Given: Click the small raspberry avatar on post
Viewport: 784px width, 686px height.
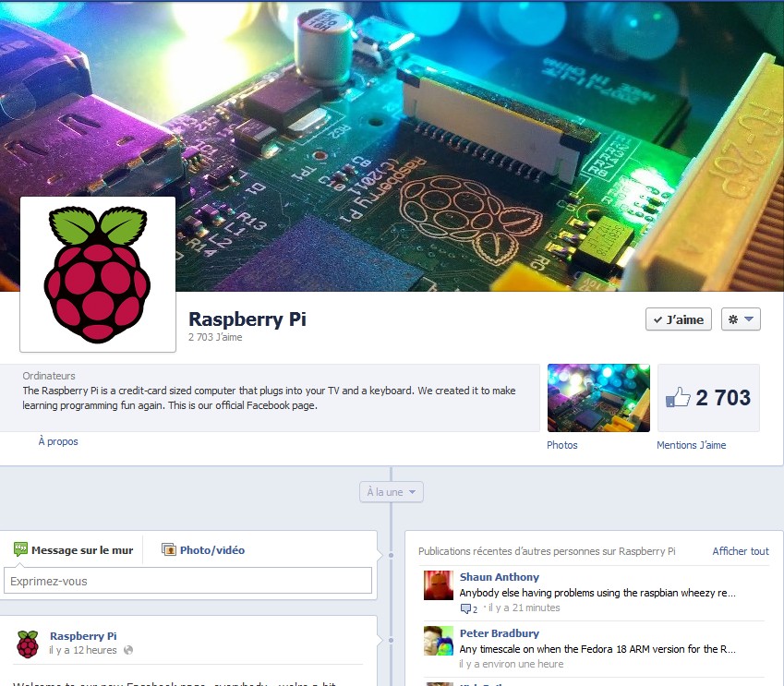Looking at the screenshot, I should tap(28, 644).
